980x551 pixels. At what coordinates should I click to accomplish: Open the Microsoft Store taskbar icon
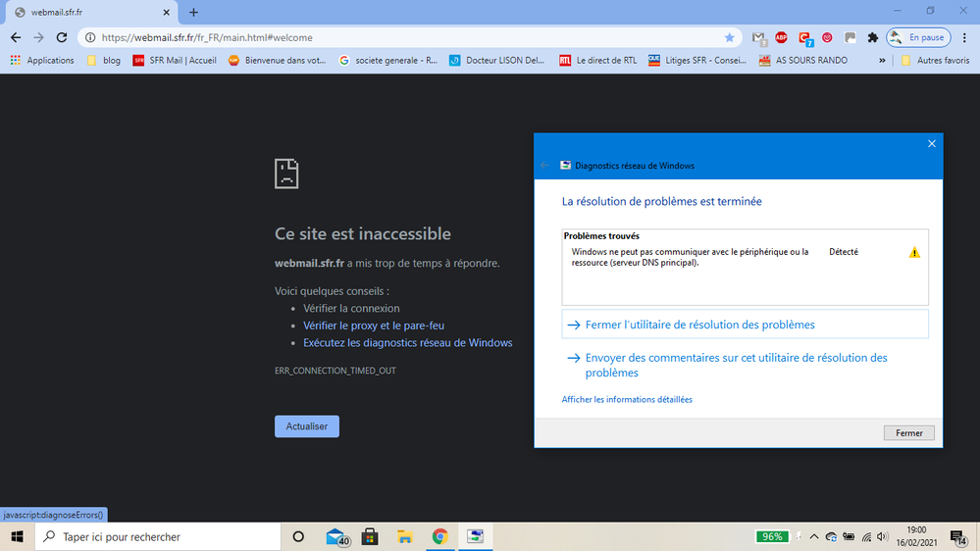370,536
